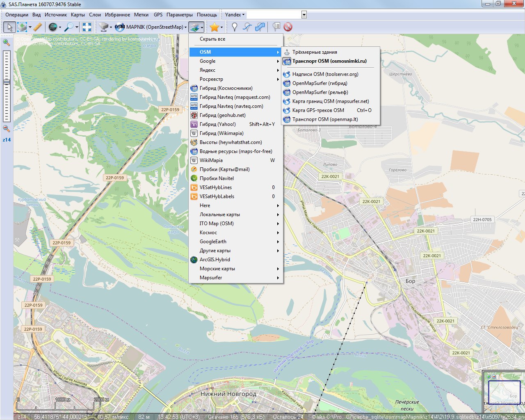Open the Избранное menu
This screenshot has height=420, width=525.
tap(117, 15)
